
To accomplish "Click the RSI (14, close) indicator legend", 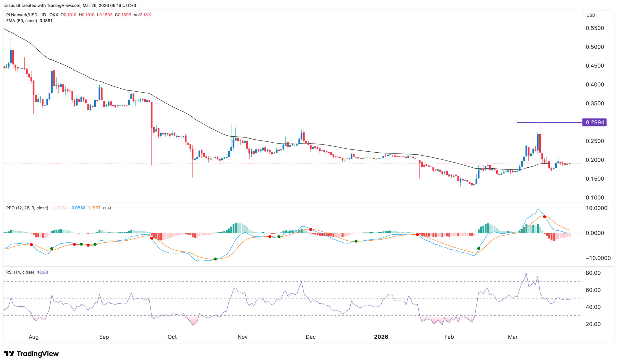I will 20,272.
